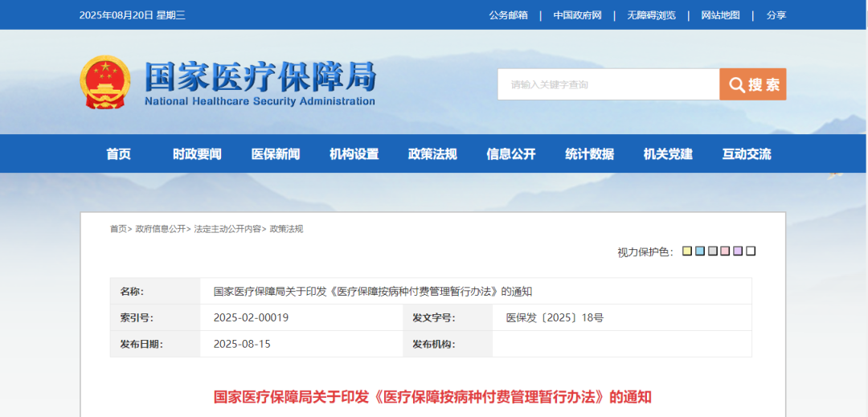Screen dimensions: 868x417
Task: Open the 中国政府网 link
Action: coord(577,15)
